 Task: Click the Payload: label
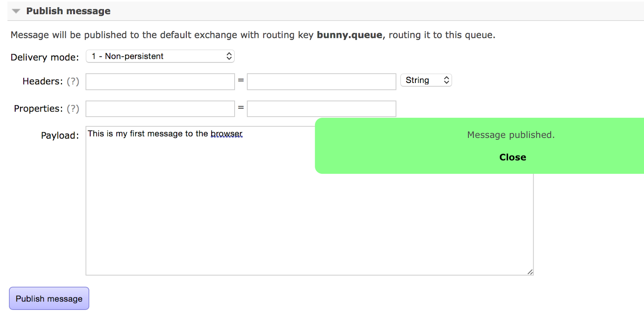tap(60, 135)
